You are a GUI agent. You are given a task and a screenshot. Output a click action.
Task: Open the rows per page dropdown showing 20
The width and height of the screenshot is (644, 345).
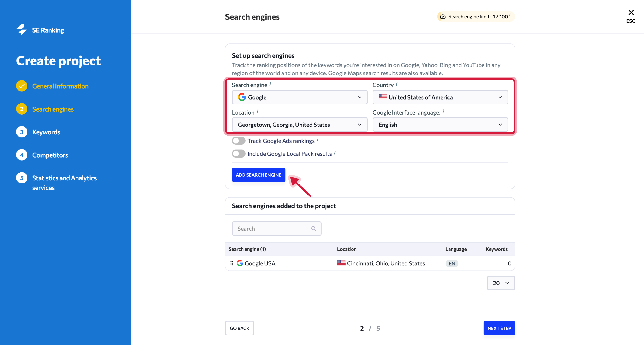[x=501, y=283]
